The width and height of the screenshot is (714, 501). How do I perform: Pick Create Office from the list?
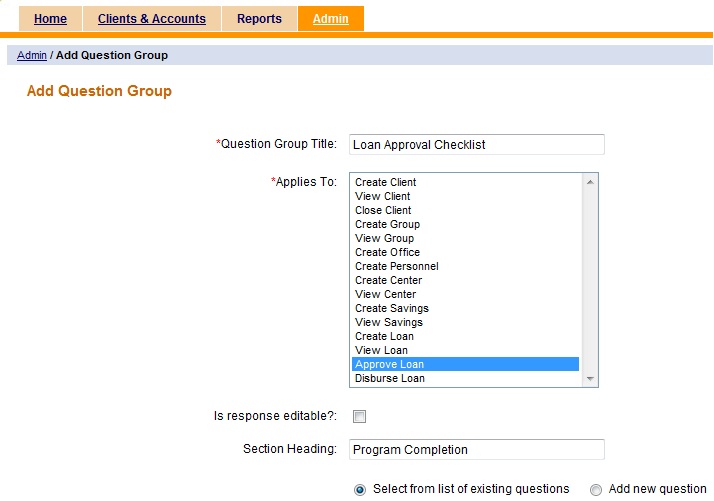[387, 252]
